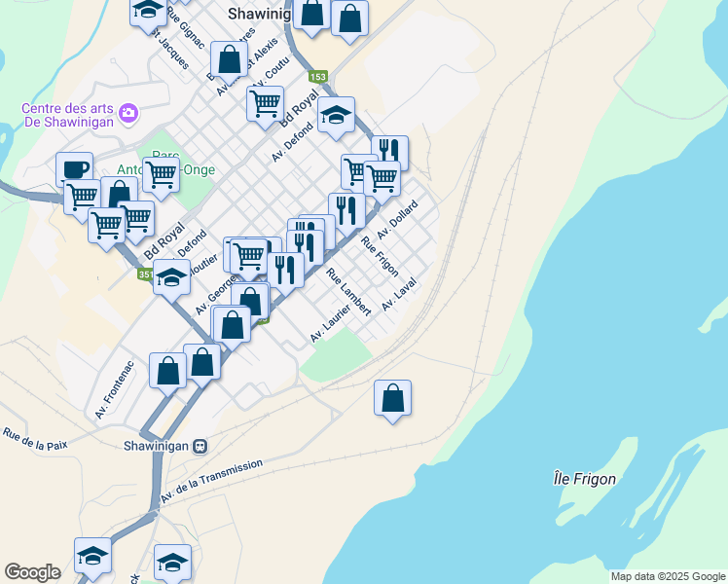The width and height of the screenshot is (728, 584).
Task: Open the school marker beside Rue Gignac
Action: (149, 14)
